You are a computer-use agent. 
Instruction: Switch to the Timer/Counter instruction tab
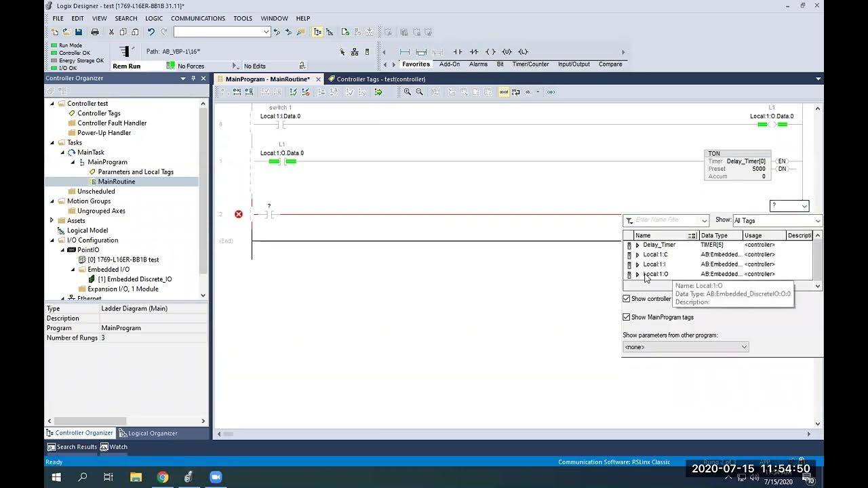pos(530,64)
